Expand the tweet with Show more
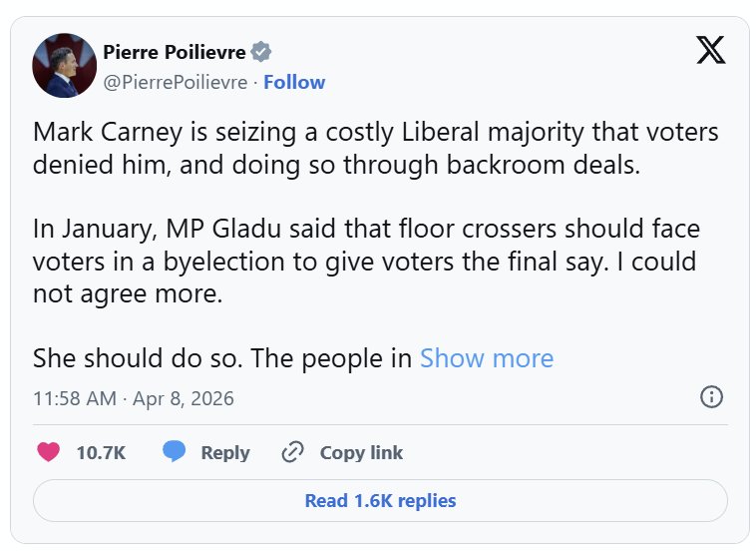The image size is (756, 551). (x=486, y=358)
